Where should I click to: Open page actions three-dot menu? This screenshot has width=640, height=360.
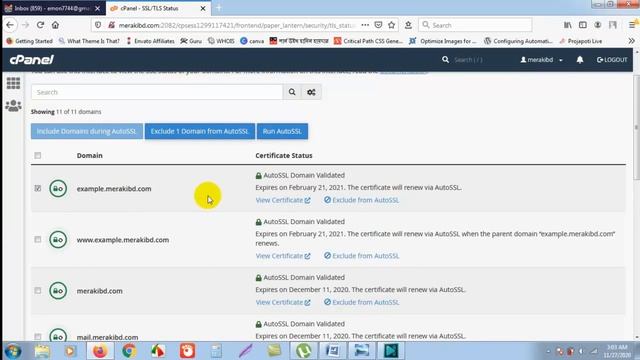tap(365, 25)
